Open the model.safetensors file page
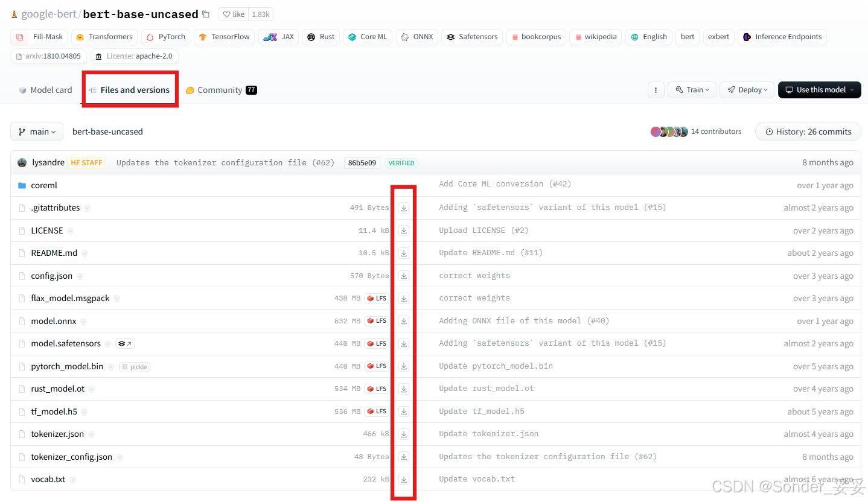 tap(66, 343)
